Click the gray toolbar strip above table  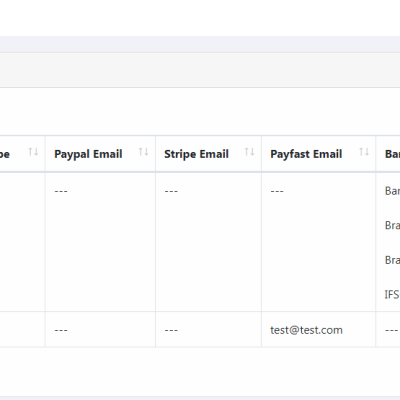[200, 70]
